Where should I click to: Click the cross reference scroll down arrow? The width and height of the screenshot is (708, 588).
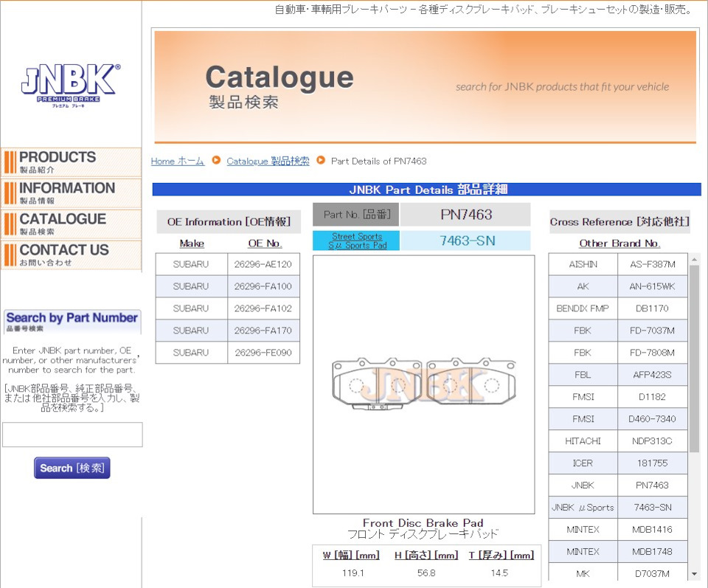tap(694, 574)
